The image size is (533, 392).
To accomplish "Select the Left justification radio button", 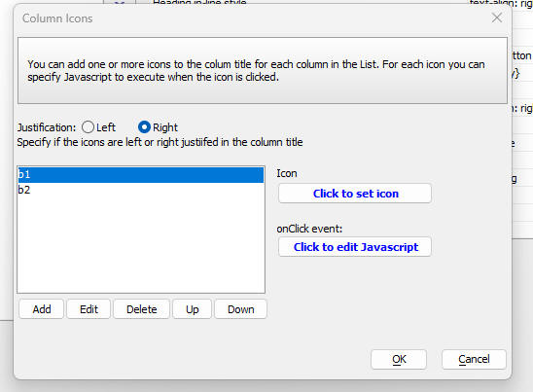I will pyautogui.click(x=88, y=127).
